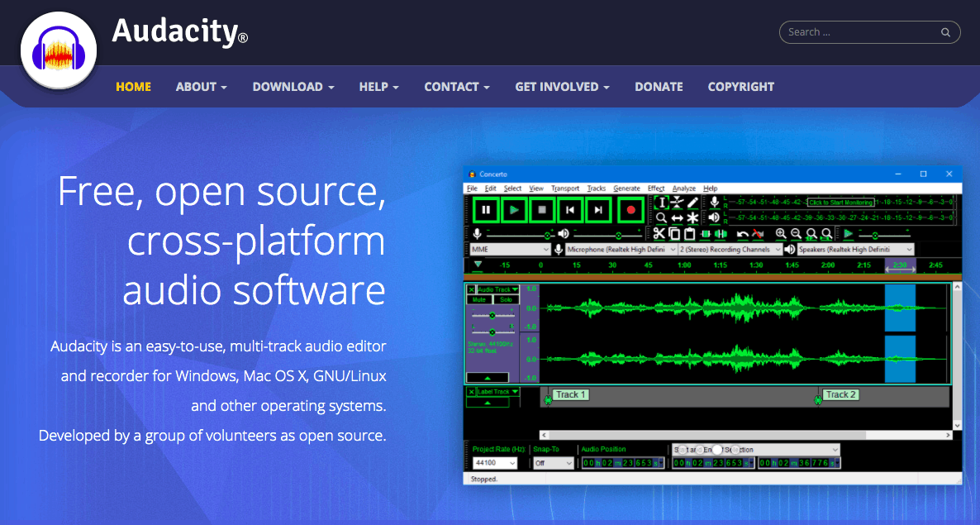Screen dimensions: 980x525
Task: Trim audio outside the selection
Action: 705,234
